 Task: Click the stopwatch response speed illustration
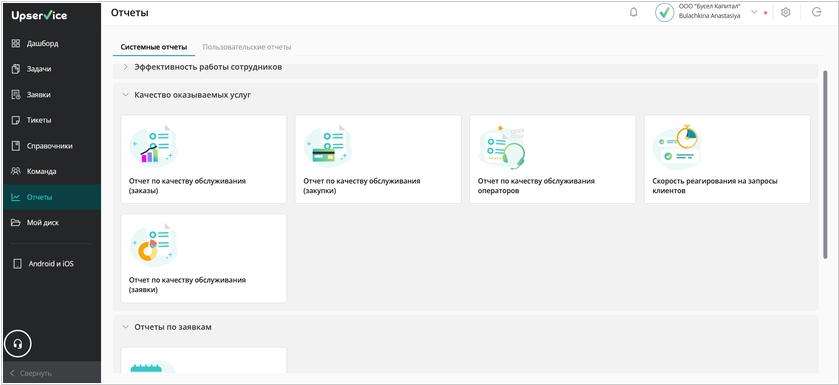pyautogui.click(x=676, y=147)
